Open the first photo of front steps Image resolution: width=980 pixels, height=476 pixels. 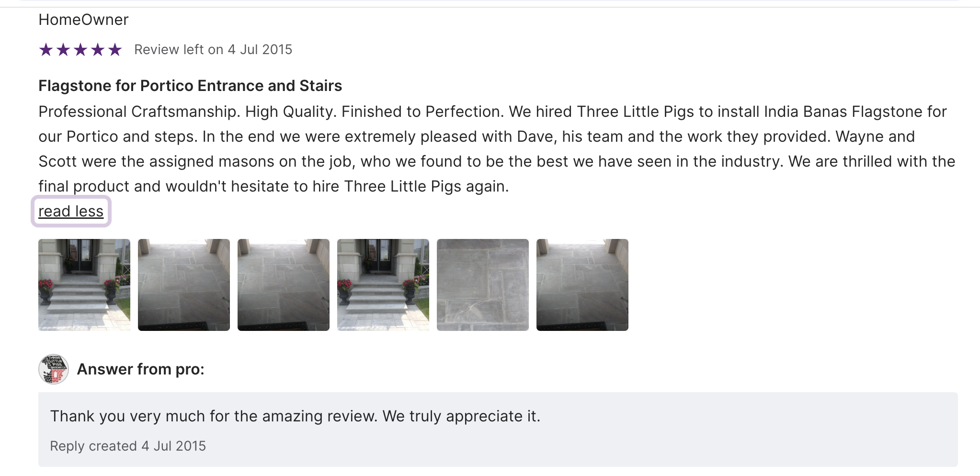(84, 285)
